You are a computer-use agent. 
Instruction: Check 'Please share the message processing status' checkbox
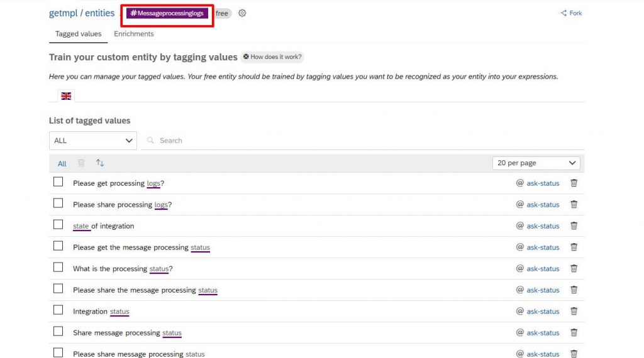[x=58, y=288]
